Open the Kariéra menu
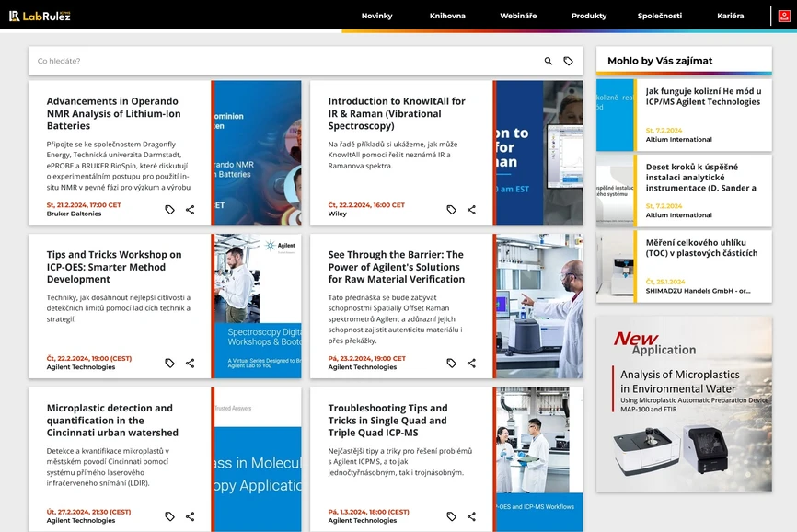Screen dimensions: 797x532 [x=731, y=16]
